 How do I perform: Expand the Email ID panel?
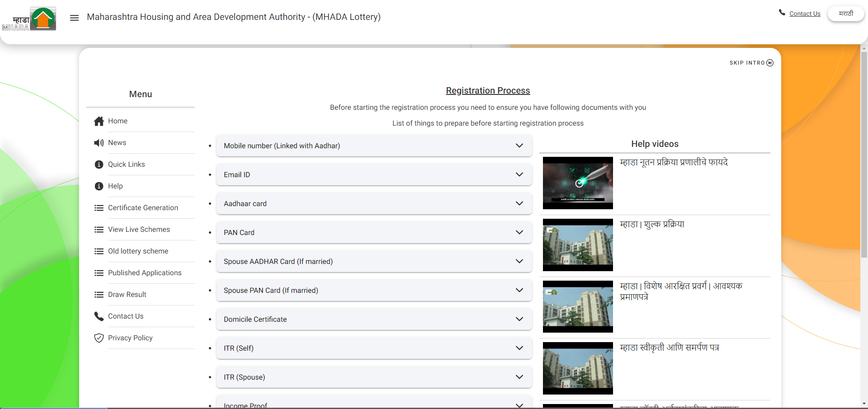tap(374, 174)
